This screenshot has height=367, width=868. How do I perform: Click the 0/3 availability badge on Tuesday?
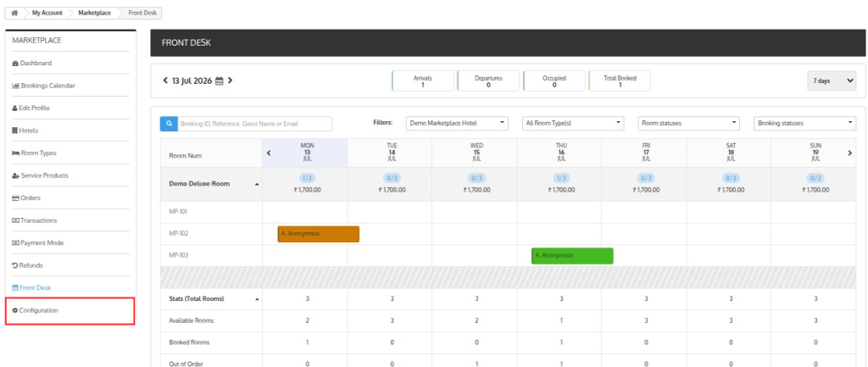pyautogui.click(x=392, y=178)
